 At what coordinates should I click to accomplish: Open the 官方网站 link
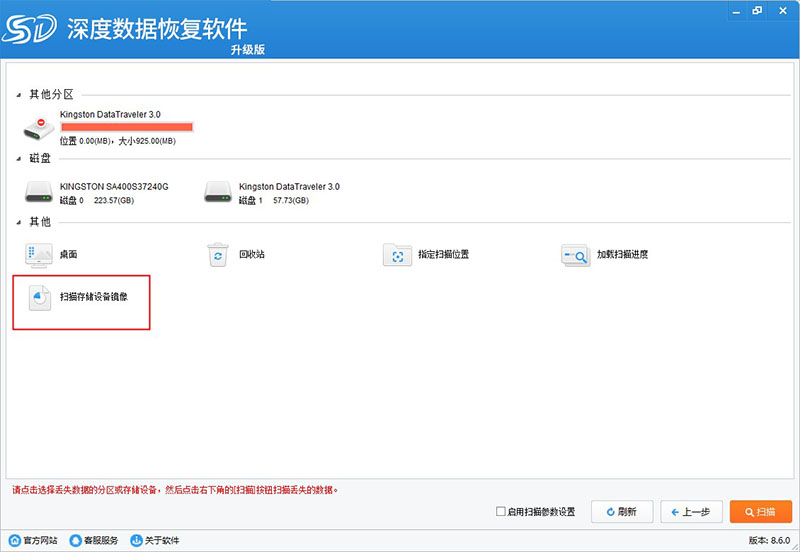(40, 540)
